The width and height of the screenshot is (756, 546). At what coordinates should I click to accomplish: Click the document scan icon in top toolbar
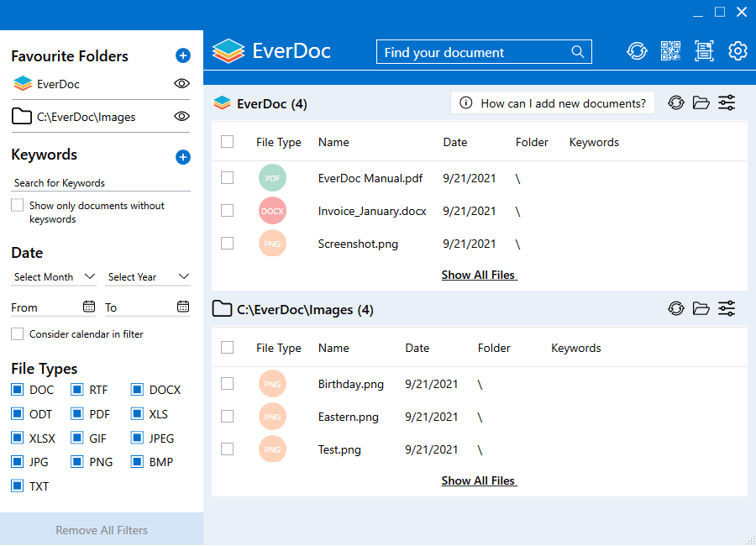704,50
